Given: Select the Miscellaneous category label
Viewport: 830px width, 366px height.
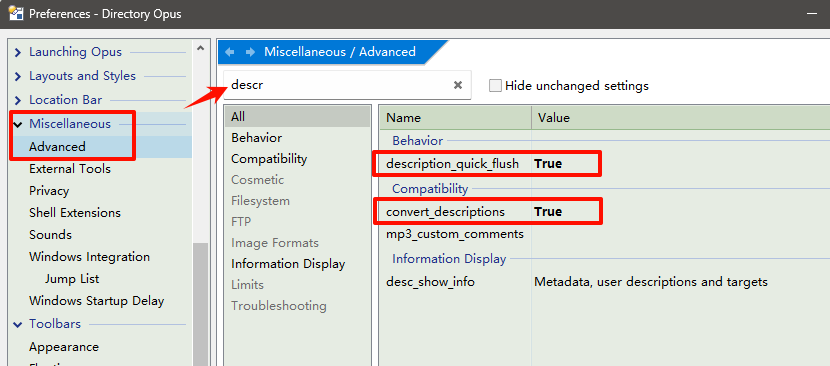Looking at the screenshot, I should click(x=70, y=123).
